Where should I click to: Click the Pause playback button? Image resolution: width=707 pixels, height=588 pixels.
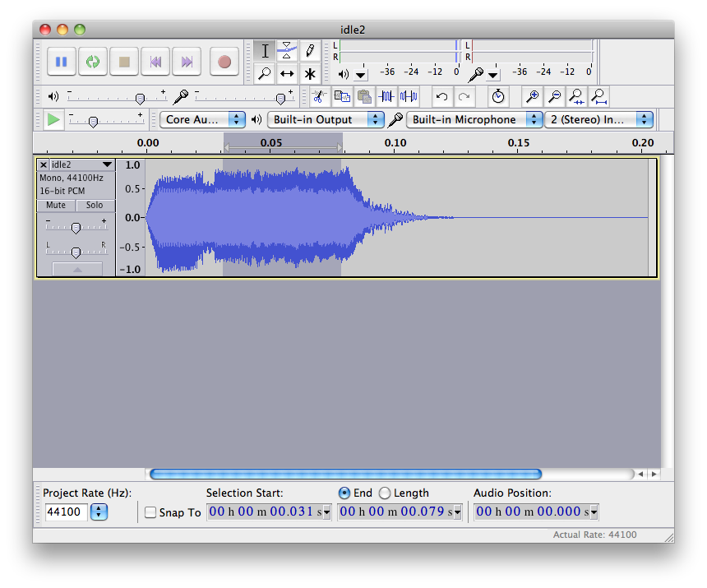pyautogui.click(x=61, y=62)
